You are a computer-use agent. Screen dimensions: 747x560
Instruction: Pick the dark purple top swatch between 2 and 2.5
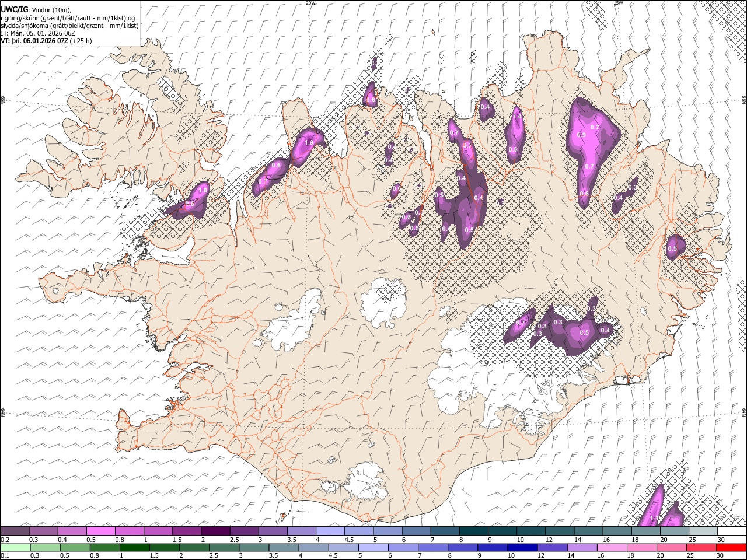coord(215,531)
